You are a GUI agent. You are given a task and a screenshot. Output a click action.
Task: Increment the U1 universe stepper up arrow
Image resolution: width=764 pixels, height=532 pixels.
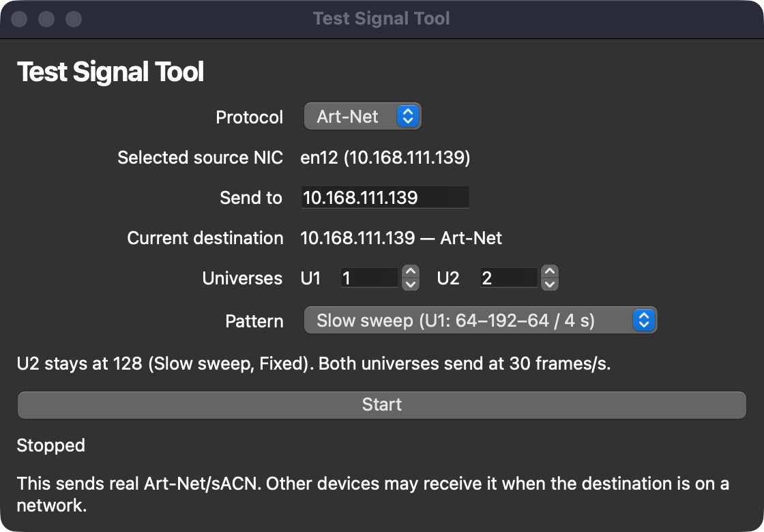pyautogui.click(x=411, y=271)
